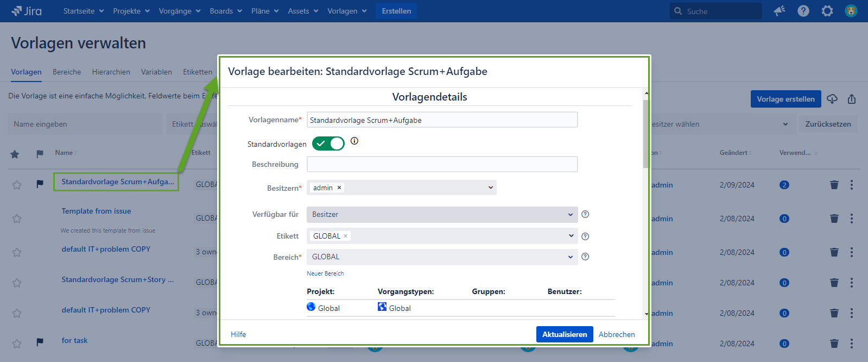Switch to the Variablen tab
Image resolution: width=868 pixels, height=362 pixels.
(x=156, y=72)
